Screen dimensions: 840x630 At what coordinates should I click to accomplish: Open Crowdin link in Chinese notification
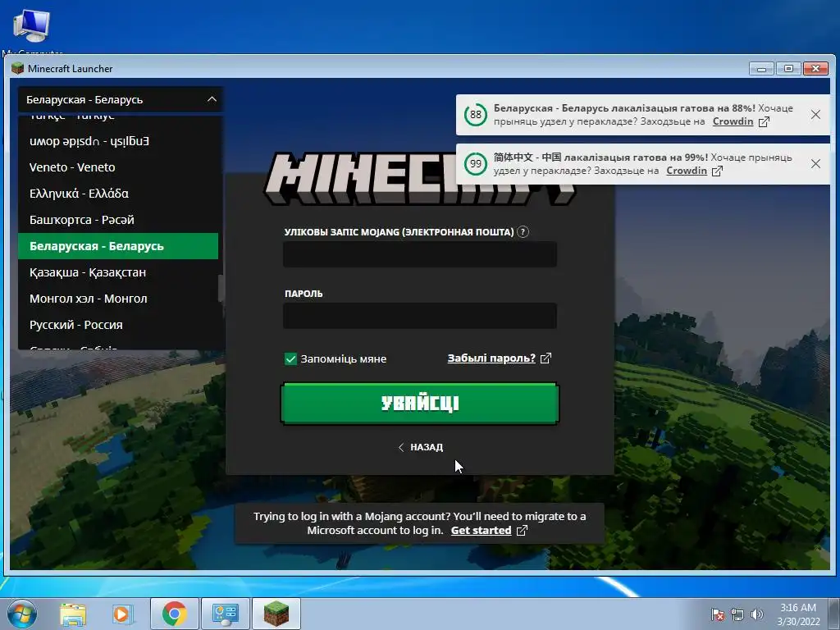tap(687, 171)
